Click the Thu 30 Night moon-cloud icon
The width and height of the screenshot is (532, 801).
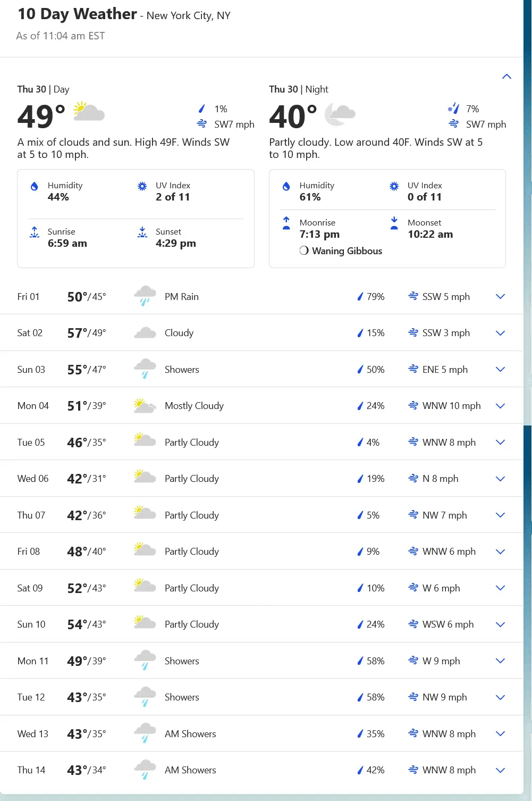(x=340, y=113)
